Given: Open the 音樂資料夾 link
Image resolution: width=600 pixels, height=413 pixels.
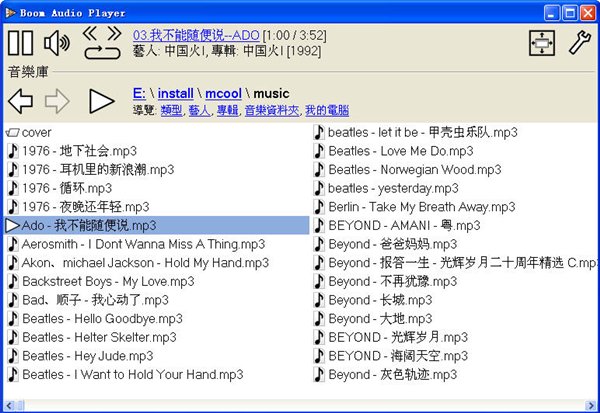Looking at the screenshot, I should point(272,111).
